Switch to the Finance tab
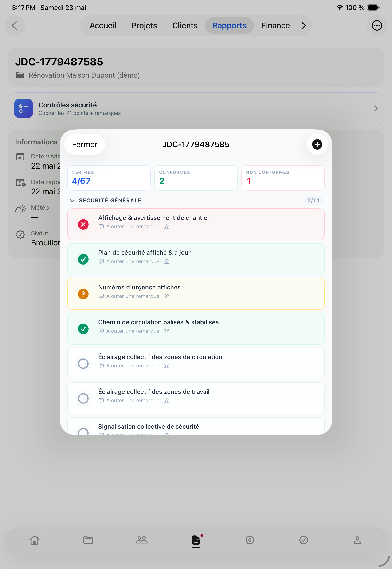Screen dimensions: 392x569 [x=275, y=25]
